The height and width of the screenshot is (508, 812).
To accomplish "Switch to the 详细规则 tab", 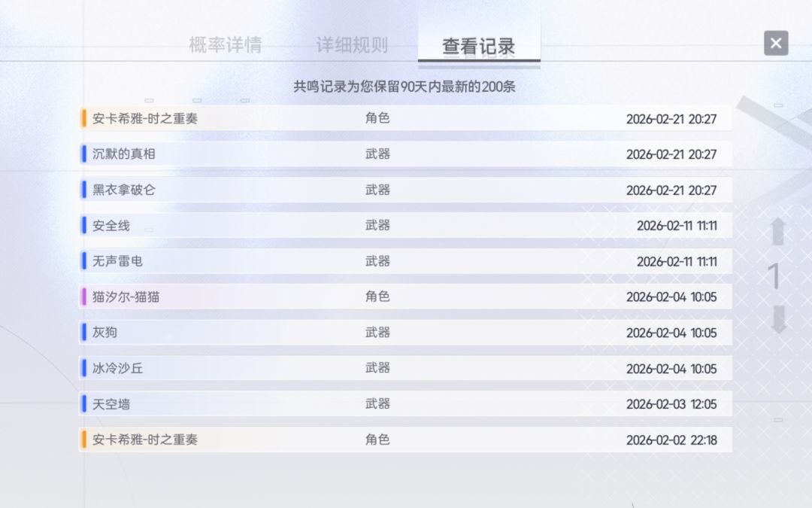I will tap(352, 45).
